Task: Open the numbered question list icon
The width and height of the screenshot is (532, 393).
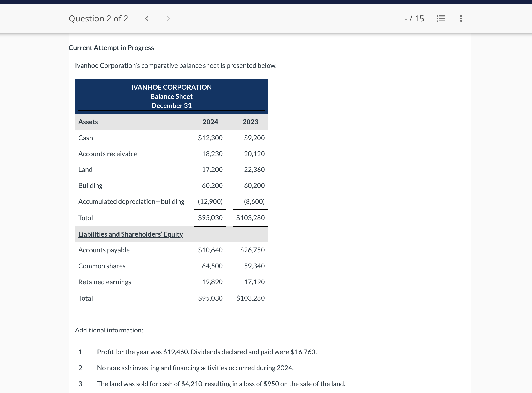Action: point(441,18)
